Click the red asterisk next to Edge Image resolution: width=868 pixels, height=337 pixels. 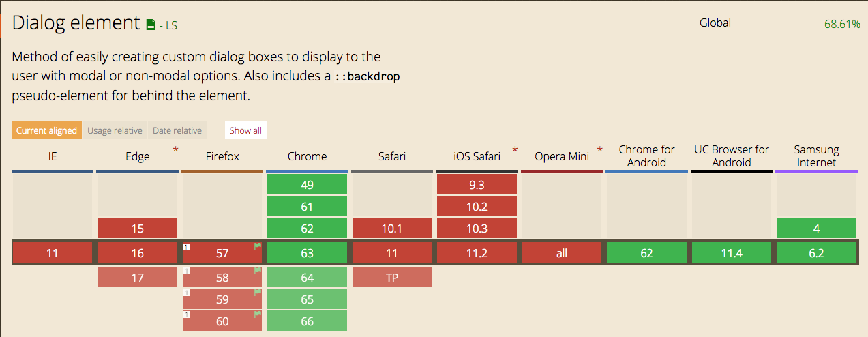(176, 150)
